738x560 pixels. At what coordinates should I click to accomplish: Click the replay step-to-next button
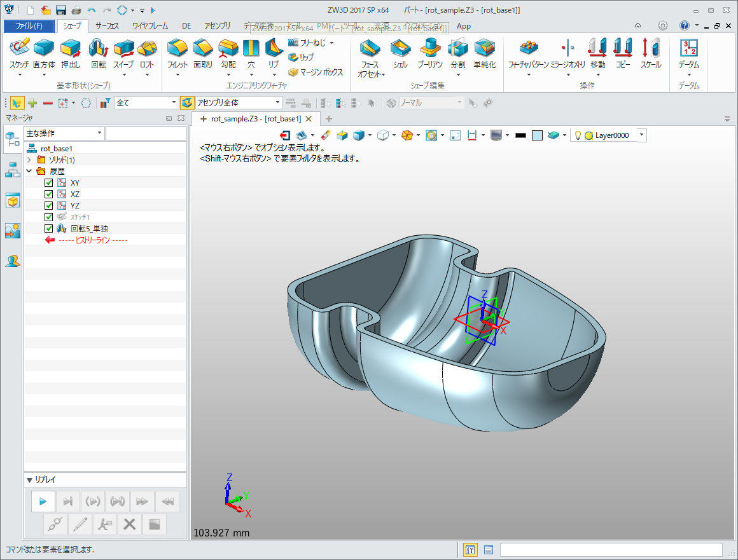coord(68,502)
